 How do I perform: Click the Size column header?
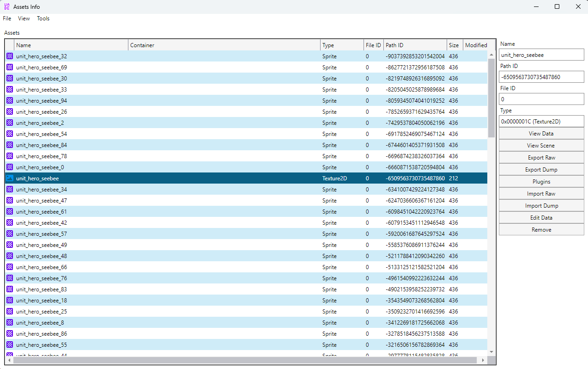[455, 45]
